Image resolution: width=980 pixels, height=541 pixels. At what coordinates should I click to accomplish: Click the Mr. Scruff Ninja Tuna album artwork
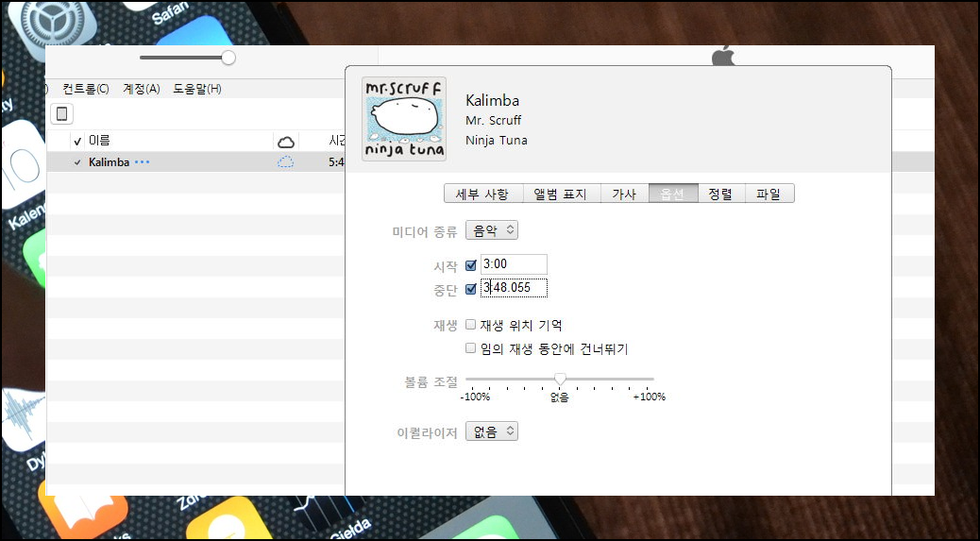[x=404, y=119]
